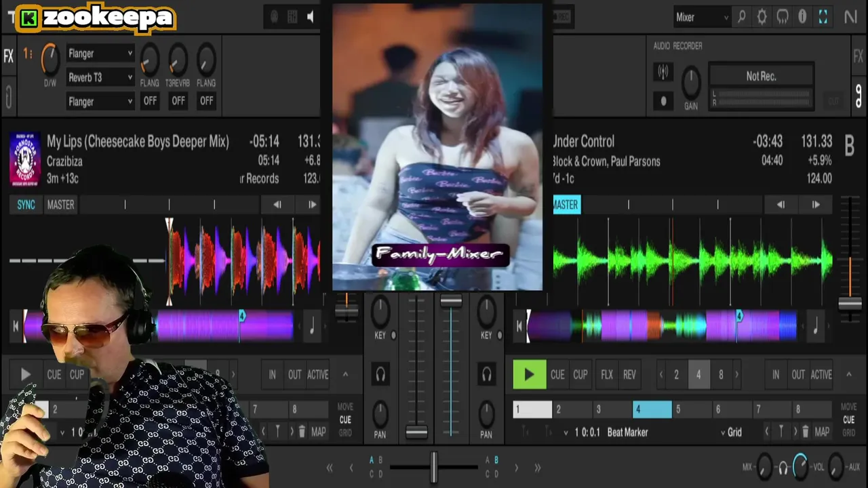Delete Deck A cue with trash icon

coord(301,432)
